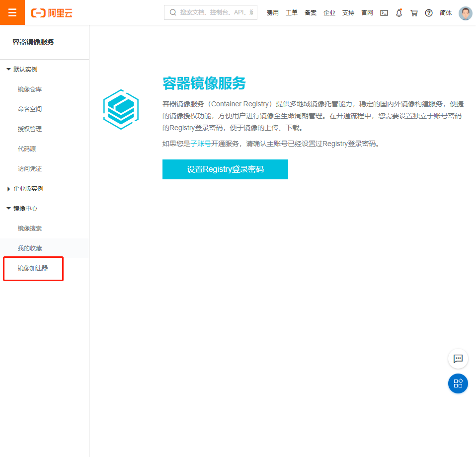This screenshot has width=476, height=457.
Task: Expand the 企业版实例 section
Action: [25, 188]
